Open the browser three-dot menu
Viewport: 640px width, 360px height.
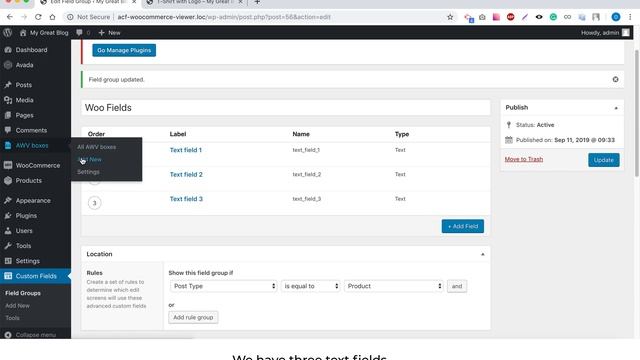[x=630, y=17]
